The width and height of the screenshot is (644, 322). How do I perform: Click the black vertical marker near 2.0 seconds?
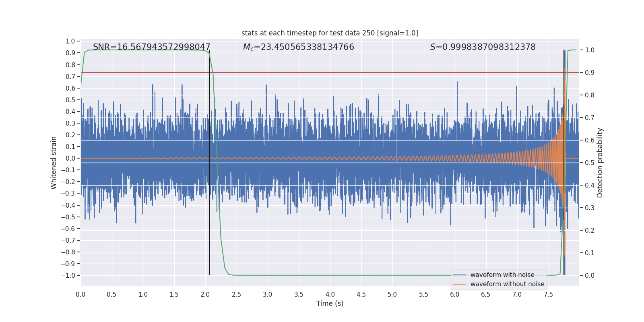pyautogui.click(x=209, y=163)
